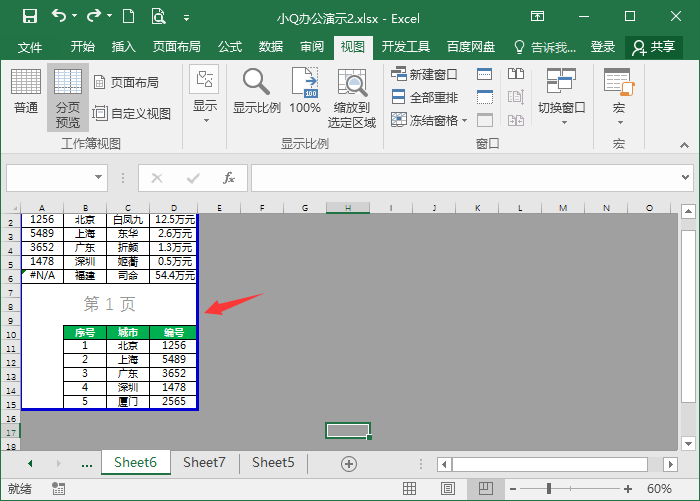Click the zoom slider handle
The width and height of the screenshot is (700, 501).
pos(549,488)
